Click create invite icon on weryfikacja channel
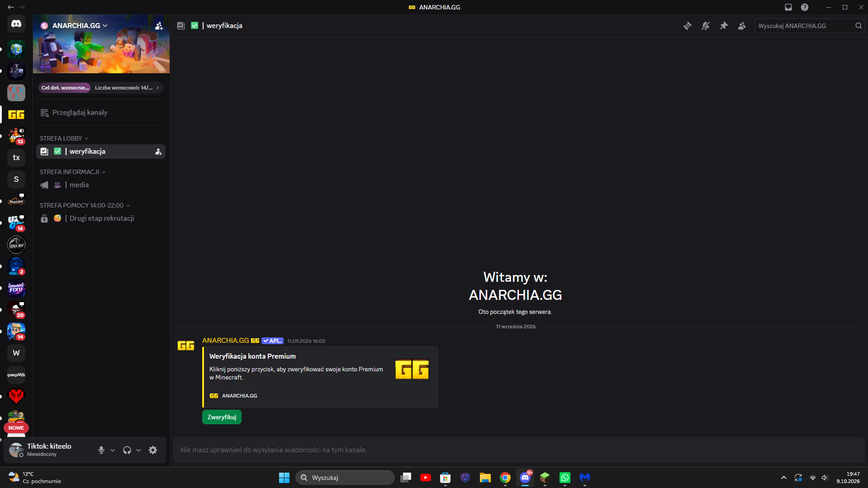 [158, 152]
